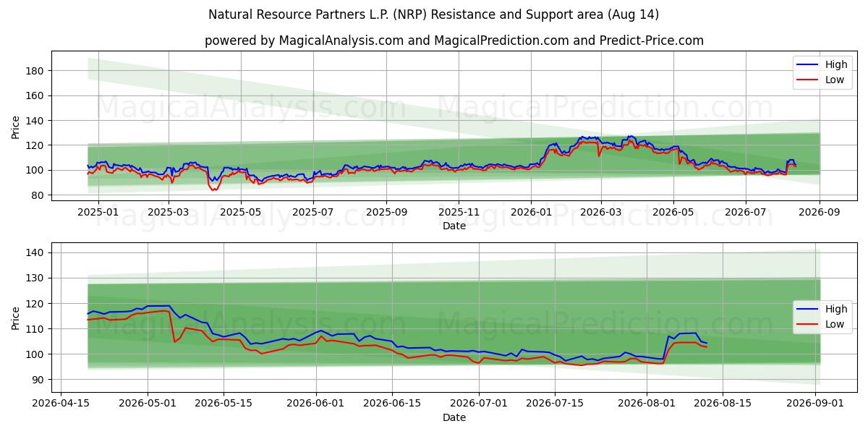Click the '2026-03' date tick label
The height and width of the screenshot is (434, 868).
click(x=601, y=213)
